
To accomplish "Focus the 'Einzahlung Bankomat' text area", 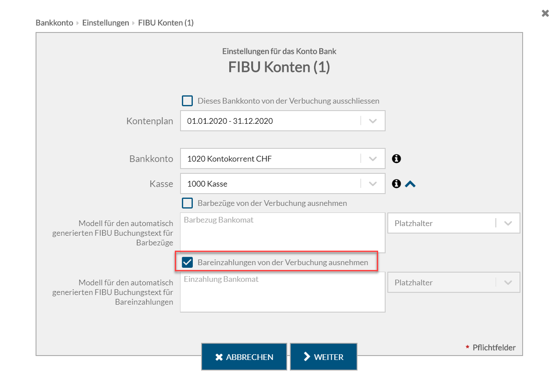I will click(x=283, y=292).
